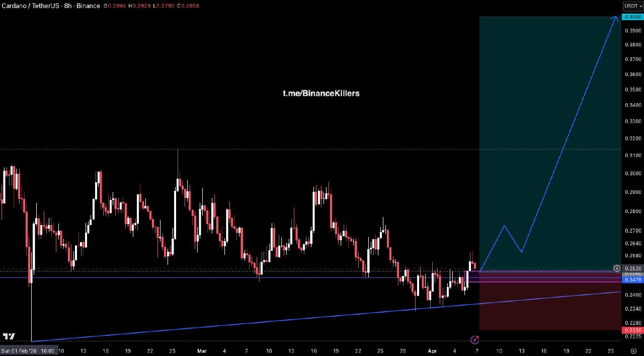Click the 0.3000 level on price scale
644x356 pixels.
point(632,173)
